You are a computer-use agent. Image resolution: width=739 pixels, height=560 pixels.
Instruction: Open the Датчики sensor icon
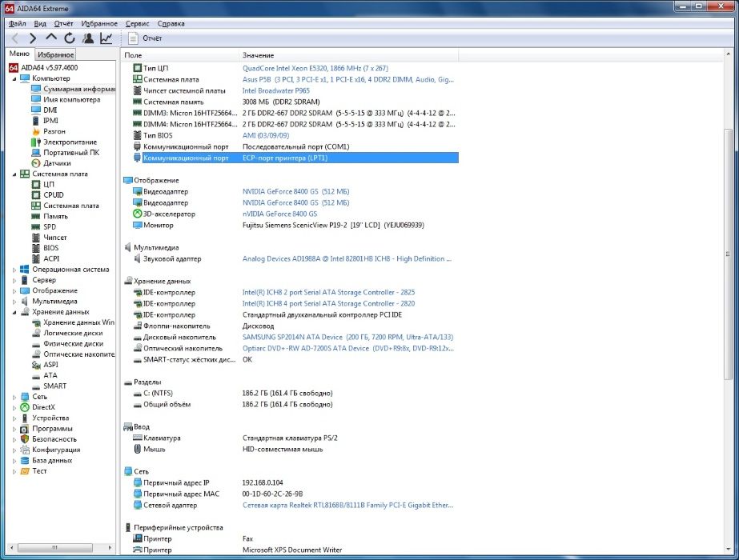(x=36, y=163)
